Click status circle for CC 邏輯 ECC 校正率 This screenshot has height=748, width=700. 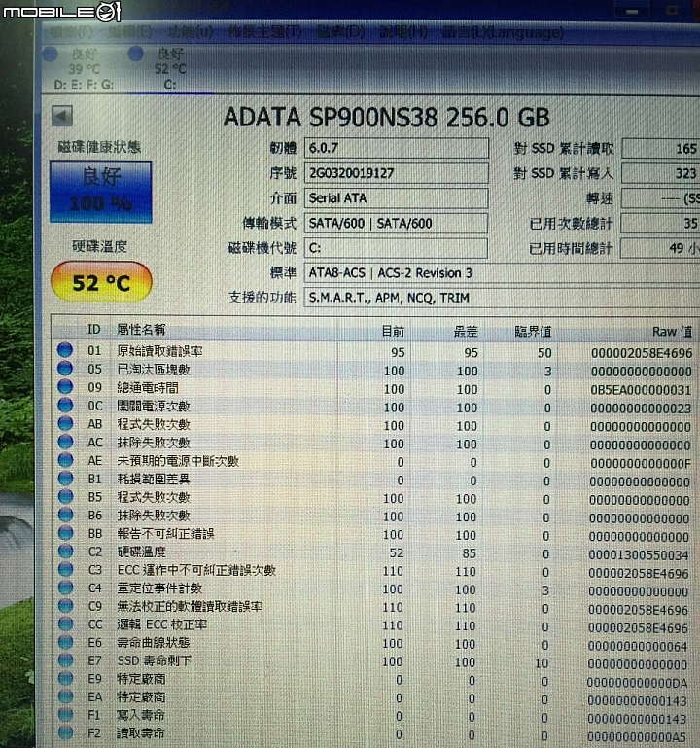tap(65, 623)
